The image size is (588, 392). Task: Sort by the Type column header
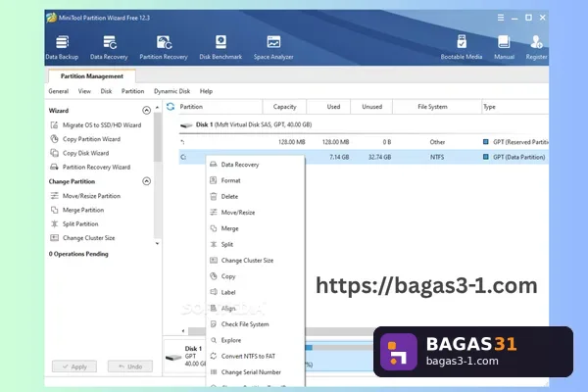click(514, 107)
